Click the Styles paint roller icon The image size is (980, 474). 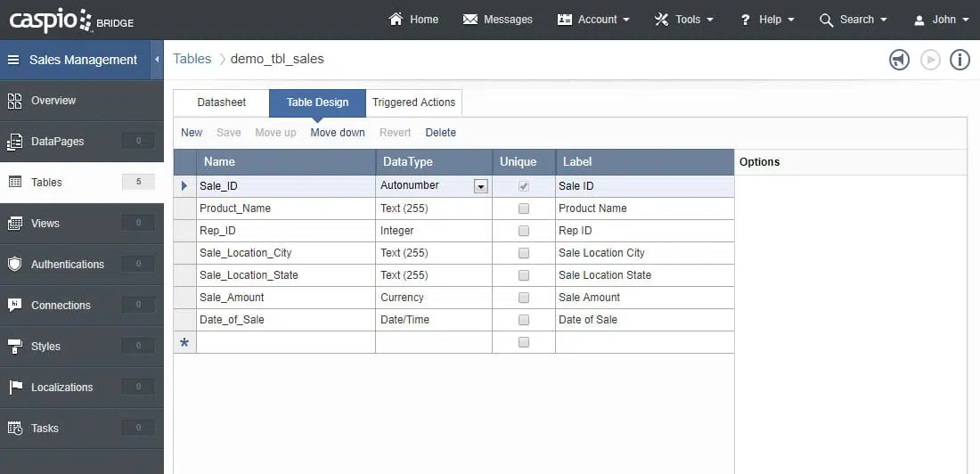(14, 347)
